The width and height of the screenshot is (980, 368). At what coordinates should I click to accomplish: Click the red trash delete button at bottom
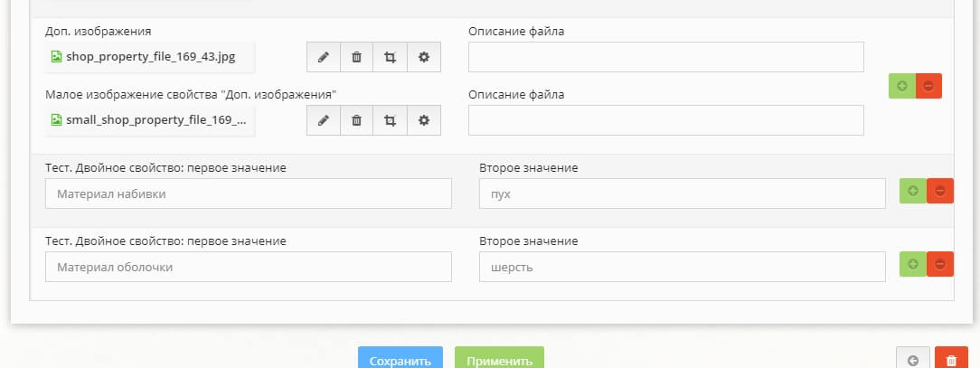coord(950,360)
